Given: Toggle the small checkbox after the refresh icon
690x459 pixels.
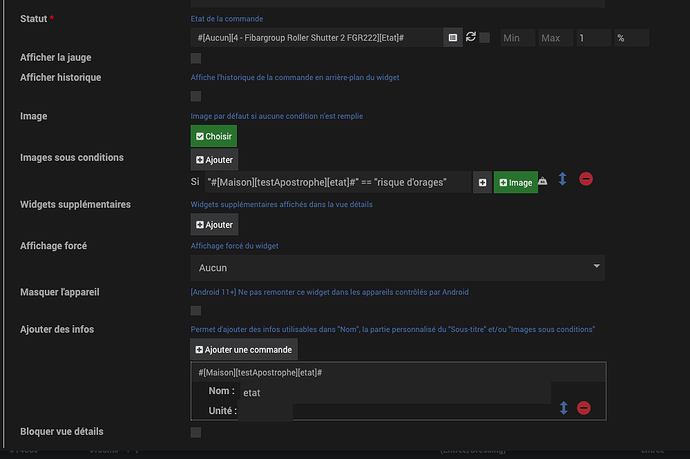Looking at the screenshot, I should click(484, 38).
